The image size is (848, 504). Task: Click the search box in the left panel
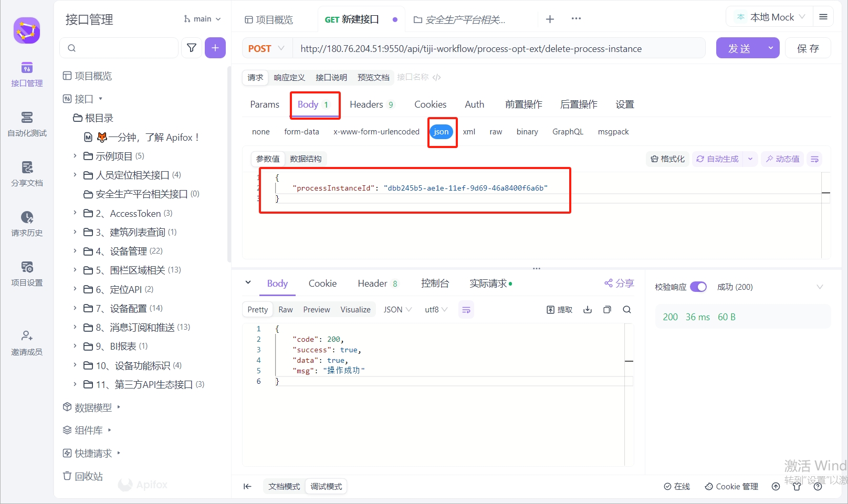coord(119,48)
